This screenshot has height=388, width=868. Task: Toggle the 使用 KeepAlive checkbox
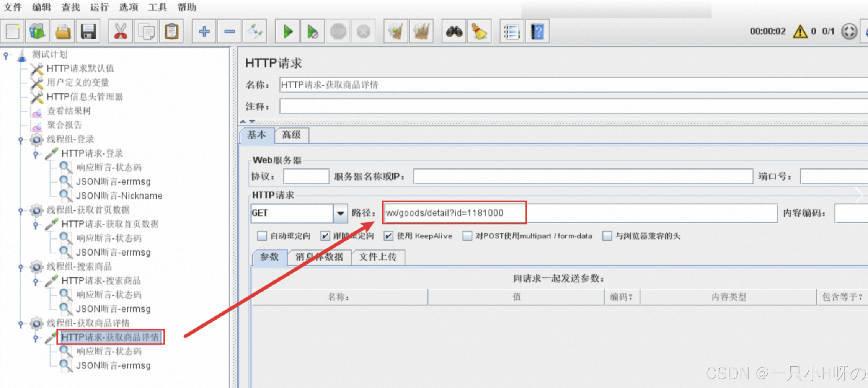click(x=388, y=236)
